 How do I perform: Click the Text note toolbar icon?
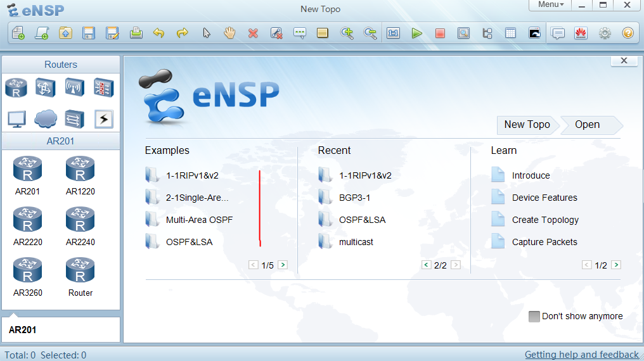300,33
